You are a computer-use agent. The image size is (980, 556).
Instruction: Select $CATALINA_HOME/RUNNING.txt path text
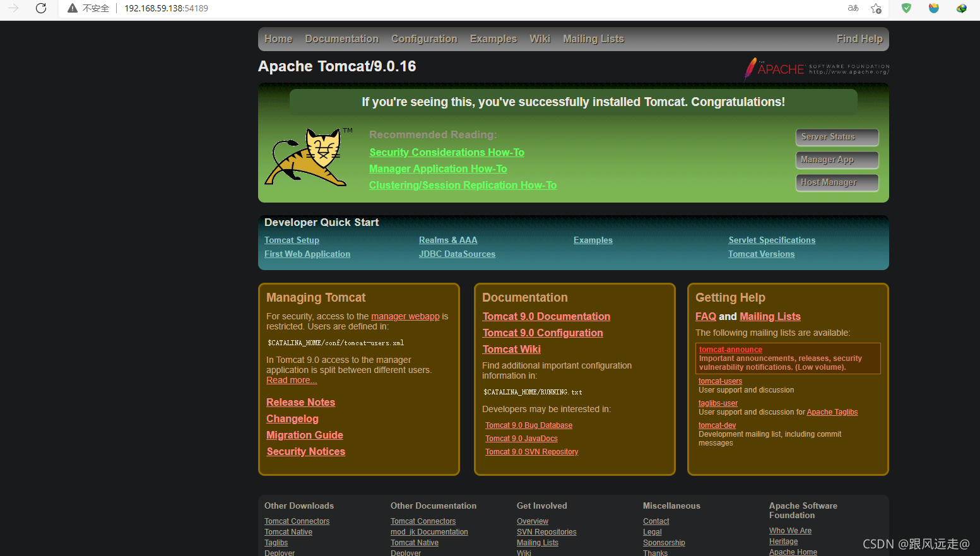(533, 393)
